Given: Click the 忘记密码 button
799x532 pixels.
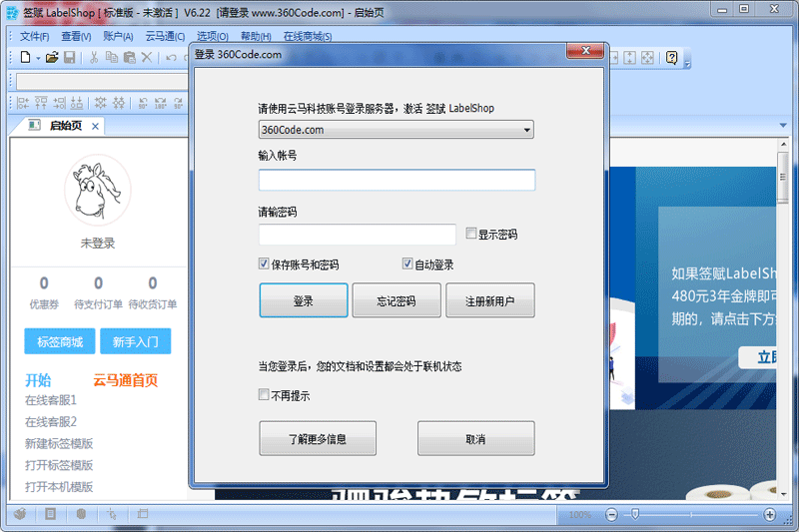Looking at the screenshot, I should click(397, 300).
